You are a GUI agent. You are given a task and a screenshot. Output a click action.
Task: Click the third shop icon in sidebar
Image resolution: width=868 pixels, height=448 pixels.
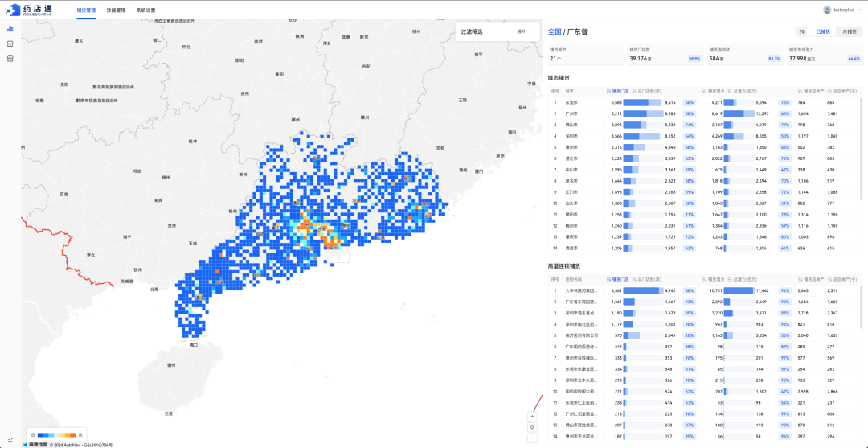10,59
